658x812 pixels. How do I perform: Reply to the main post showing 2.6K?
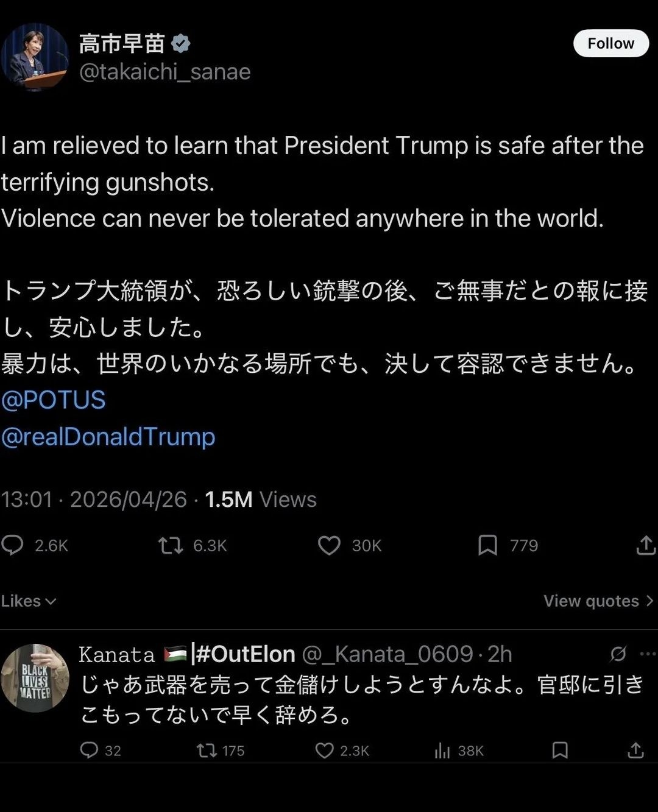click(13, 545)
